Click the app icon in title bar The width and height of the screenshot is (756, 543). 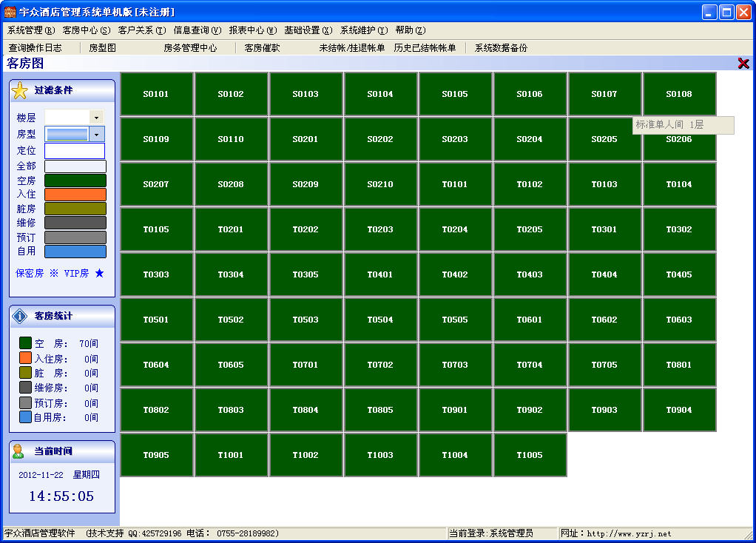(10, 12)
